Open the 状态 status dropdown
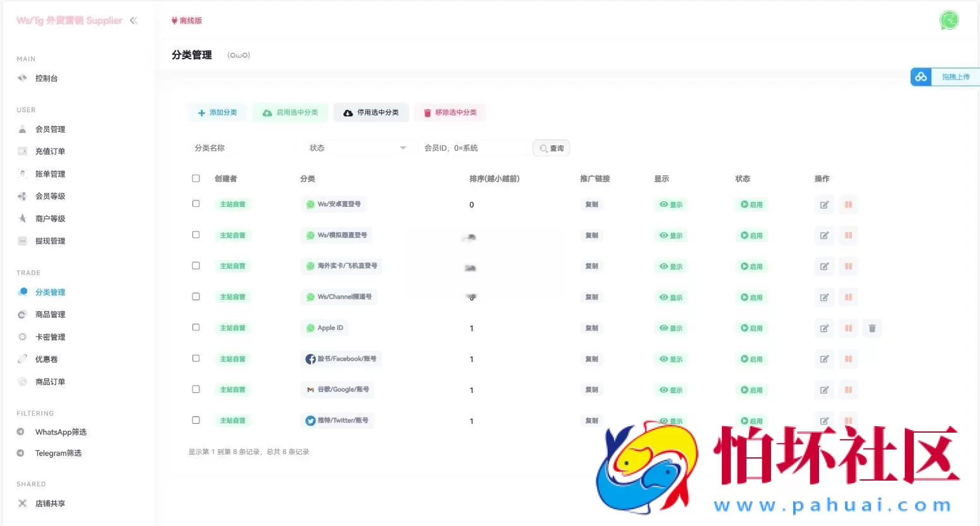 point(357,148)
